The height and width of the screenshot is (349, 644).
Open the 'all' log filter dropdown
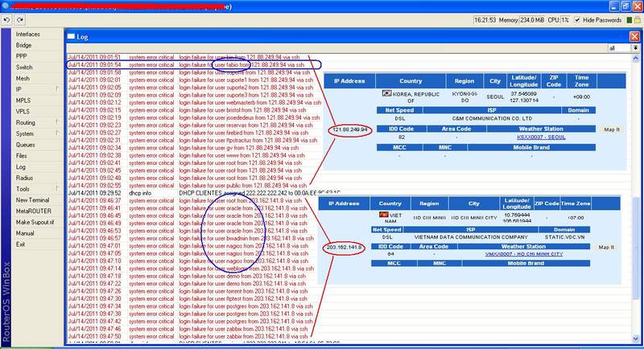coord(635,48)
